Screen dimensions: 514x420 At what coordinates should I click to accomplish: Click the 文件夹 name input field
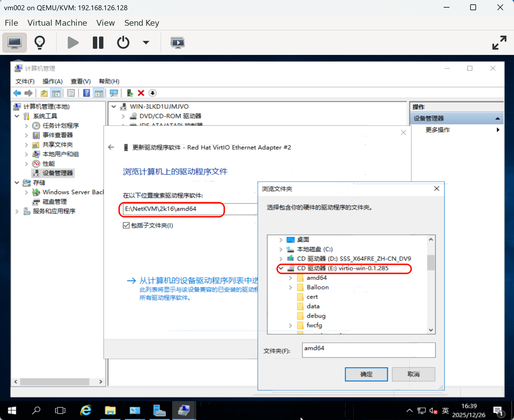click(369, 350)
